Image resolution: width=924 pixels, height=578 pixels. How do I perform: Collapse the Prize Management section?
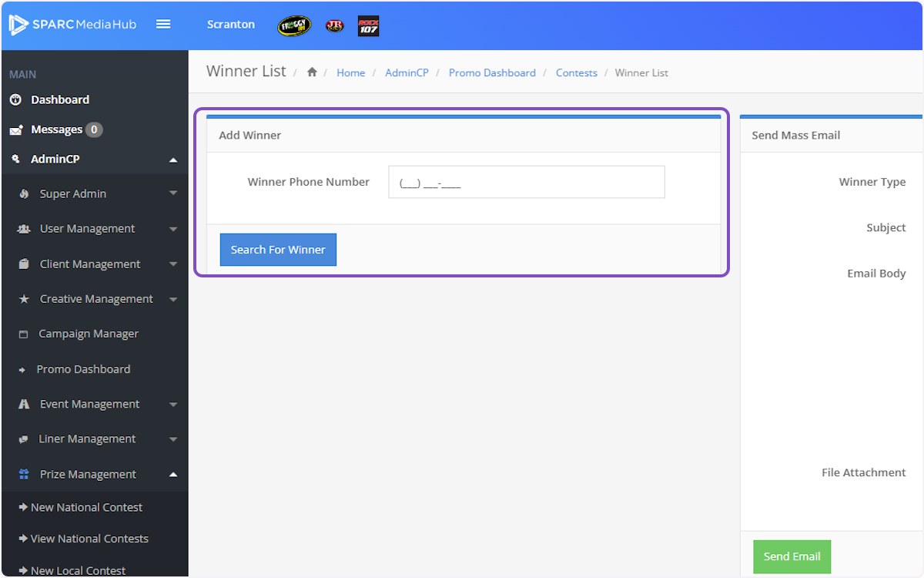tap(172, 474)
